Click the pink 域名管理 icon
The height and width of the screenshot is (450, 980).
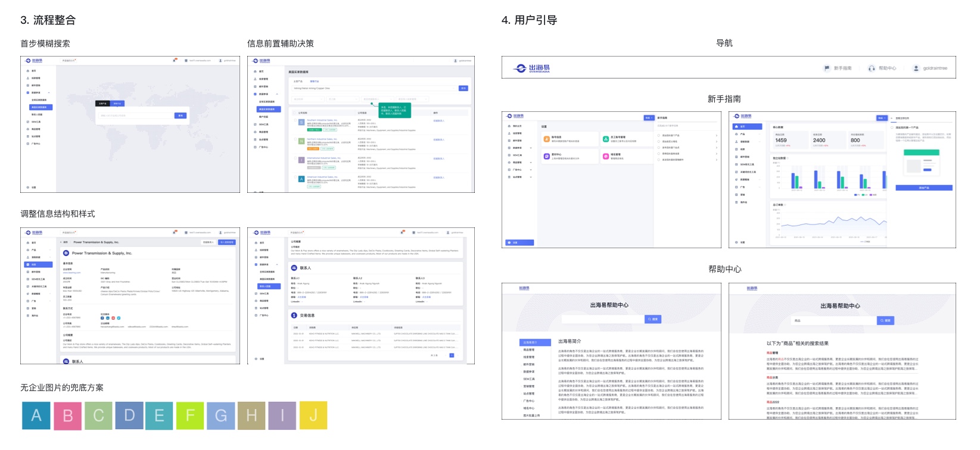(605, 156)
